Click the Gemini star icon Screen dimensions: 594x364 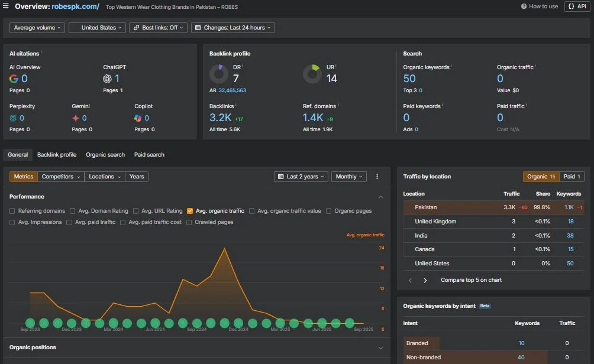point(75,118)
